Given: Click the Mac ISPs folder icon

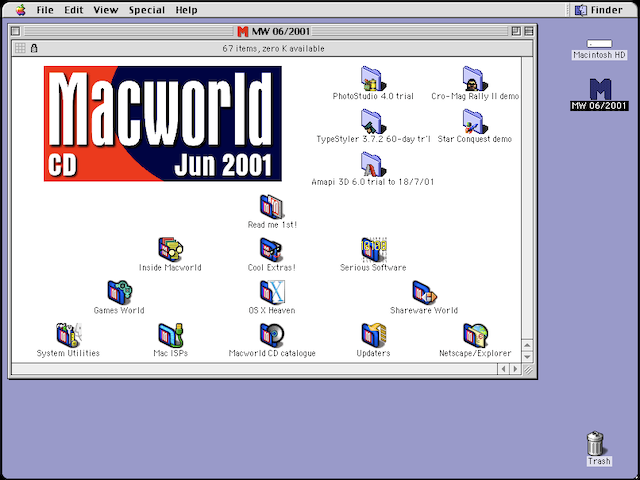Looking at the screenshot, I should click(170, 336).
